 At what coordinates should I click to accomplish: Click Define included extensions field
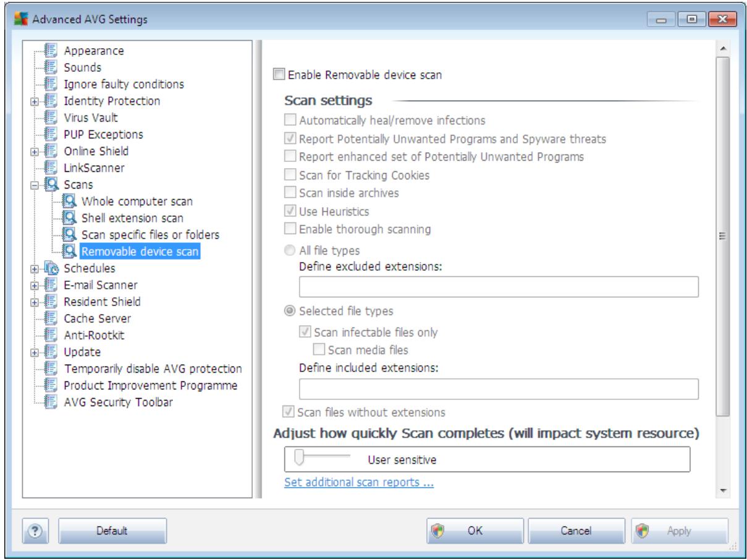(499, 388)
